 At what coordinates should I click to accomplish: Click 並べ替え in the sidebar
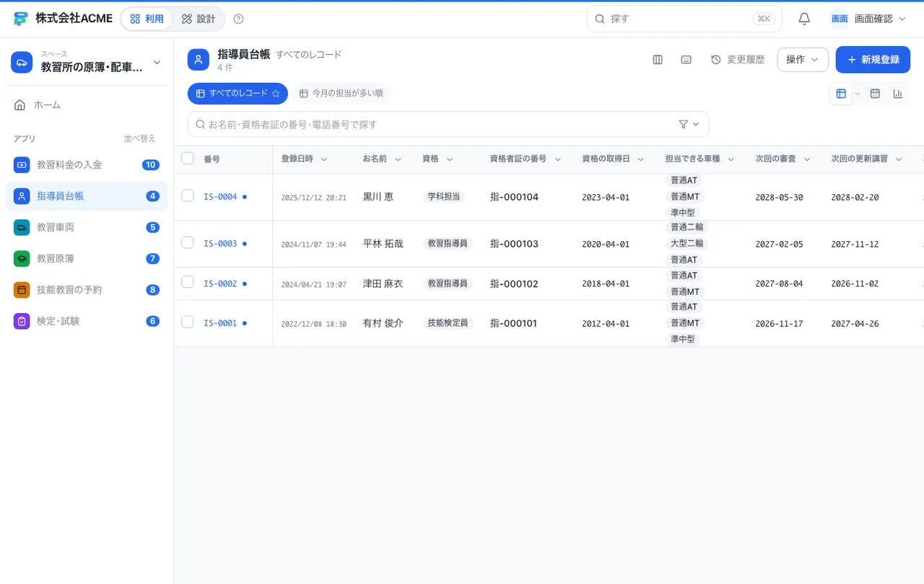(140, 139)
